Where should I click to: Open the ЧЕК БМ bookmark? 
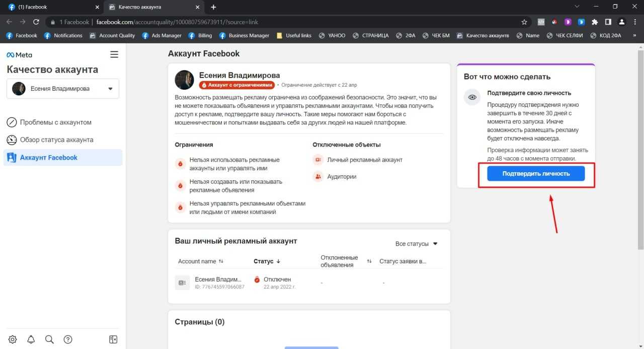tap(436, 36)
